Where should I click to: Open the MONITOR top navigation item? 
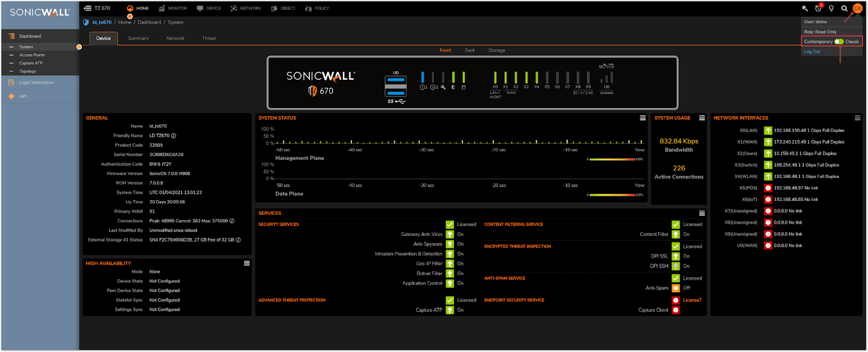pyautogui.click(x=173, y=8)
